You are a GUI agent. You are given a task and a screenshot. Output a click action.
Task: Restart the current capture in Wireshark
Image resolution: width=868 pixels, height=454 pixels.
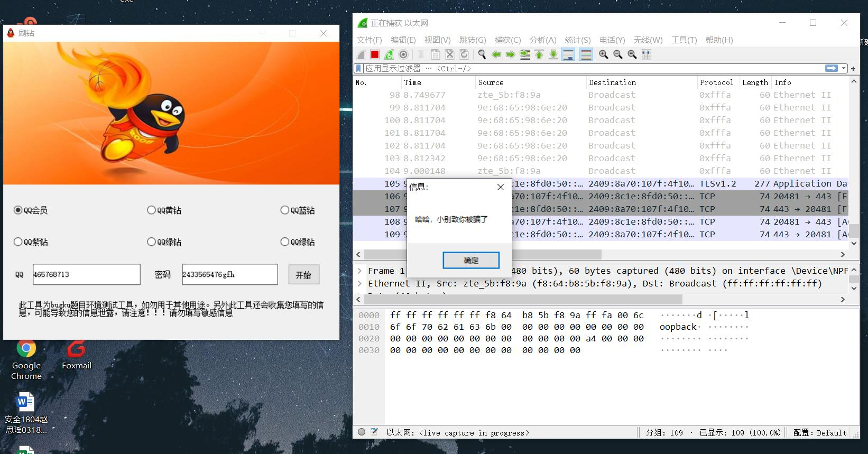pyautogui.click(x=389, y=54)
